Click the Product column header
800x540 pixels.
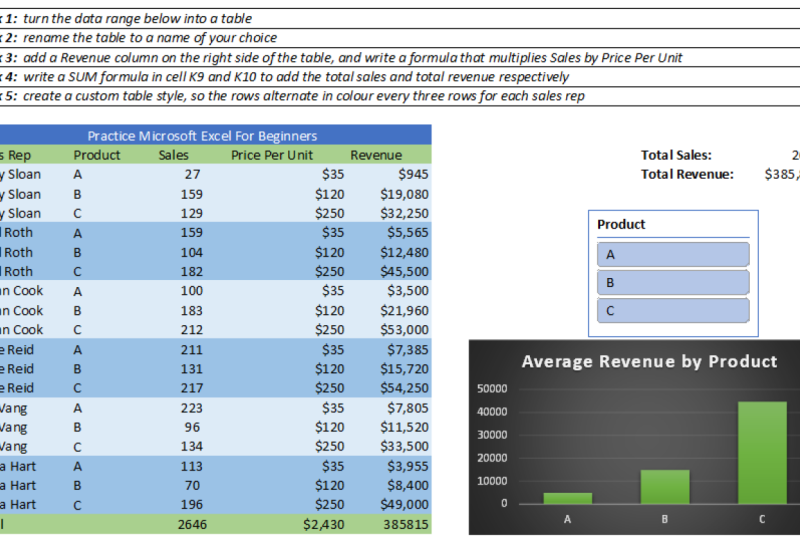(96, 155)
